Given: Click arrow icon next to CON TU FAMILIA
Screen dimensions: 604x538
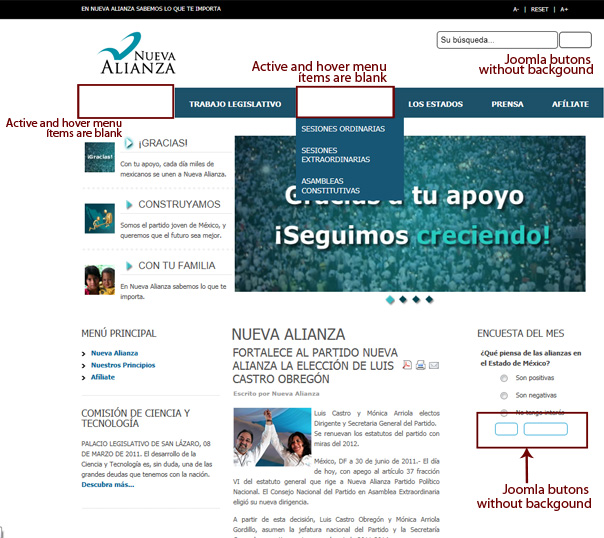Looking at the screenshot, I should [x=129, y=266].
